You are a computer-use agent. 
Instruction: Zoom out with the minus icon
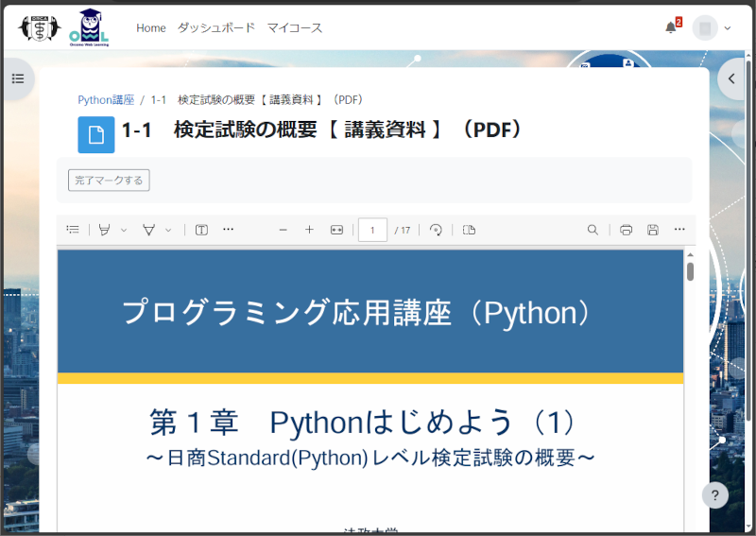[x=283, y=230]
